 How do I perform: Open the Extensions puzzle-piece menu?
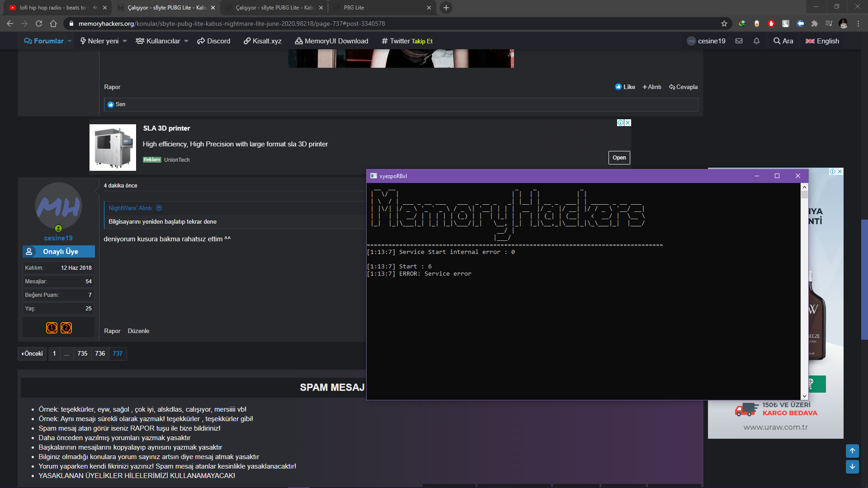pyautogui.click(x=815, y=23)
